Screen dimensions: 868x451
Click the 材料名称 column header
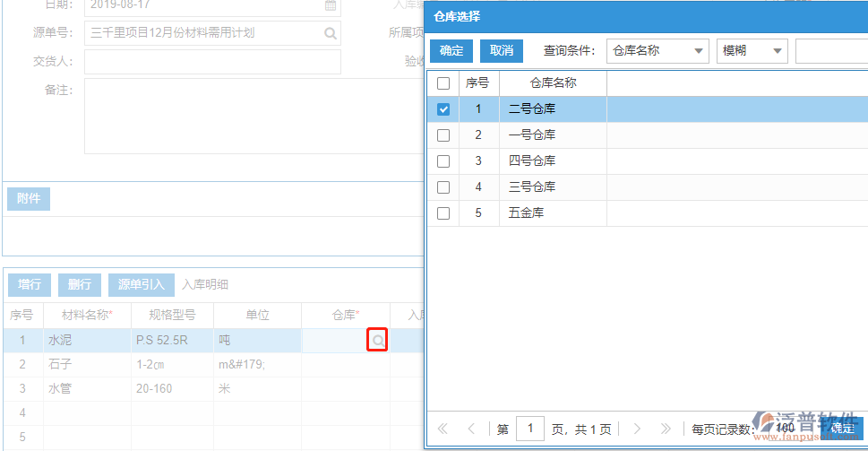point(88,316)
